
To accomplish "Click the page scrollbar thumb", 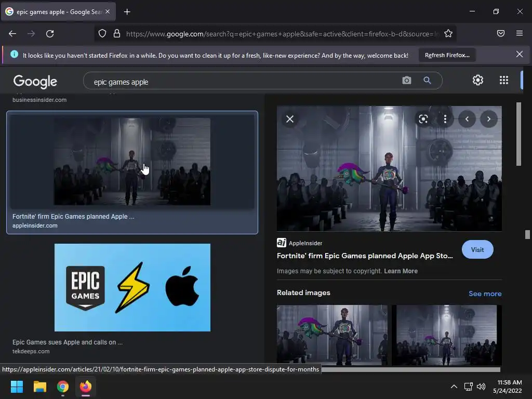I will point(527,234).
